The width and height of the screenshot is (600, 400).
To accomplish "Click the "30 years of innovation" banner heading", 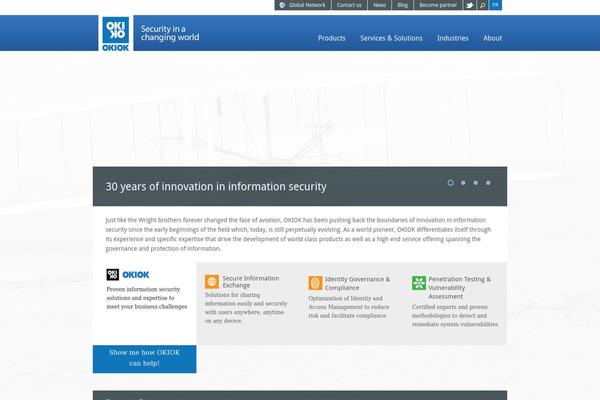I will 216,186.
